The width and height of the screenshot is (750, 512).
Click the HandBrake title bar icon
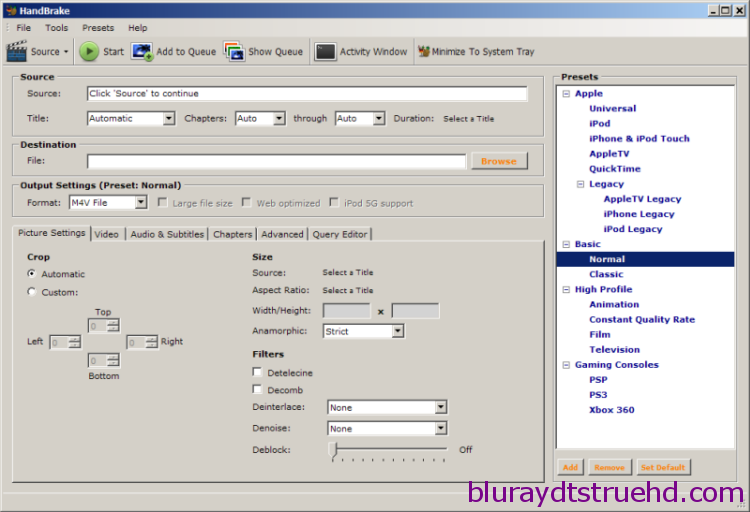[x=12, y=11]
